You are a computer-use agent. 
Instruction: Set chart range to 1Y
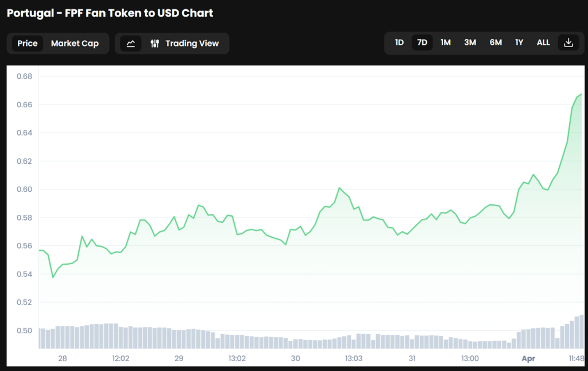tap(519, 43)
